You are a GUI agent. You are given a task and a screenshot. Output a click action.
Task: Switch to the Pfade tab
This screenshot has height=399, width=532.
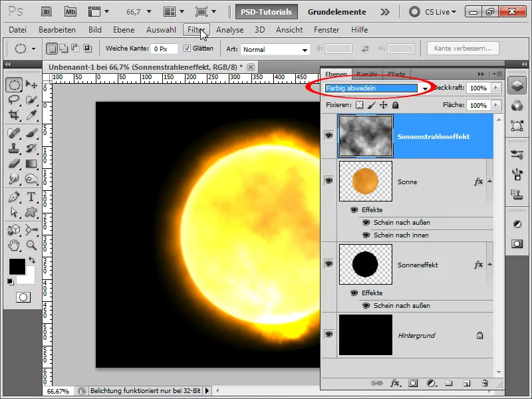[396, 74]
